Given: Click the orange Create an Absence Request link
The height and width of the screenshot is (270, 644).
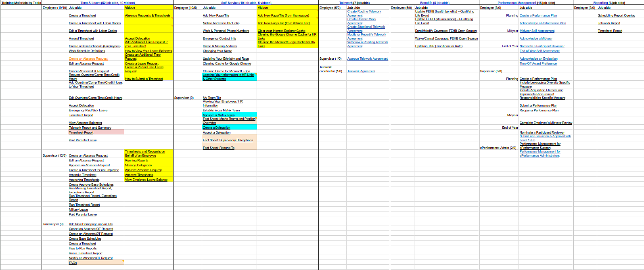Looking at the screenshot, I should pos(88,59).
